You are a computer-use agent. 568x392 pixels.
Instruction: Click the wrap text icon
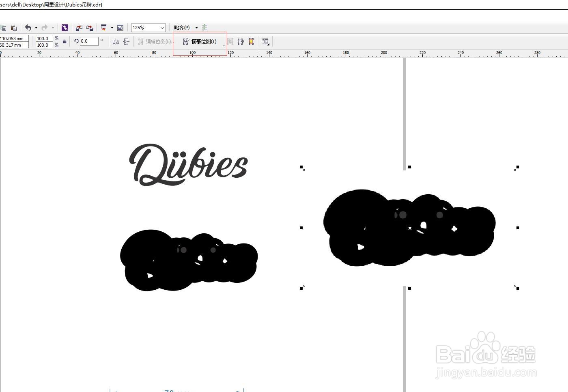[x=266, y=41]
